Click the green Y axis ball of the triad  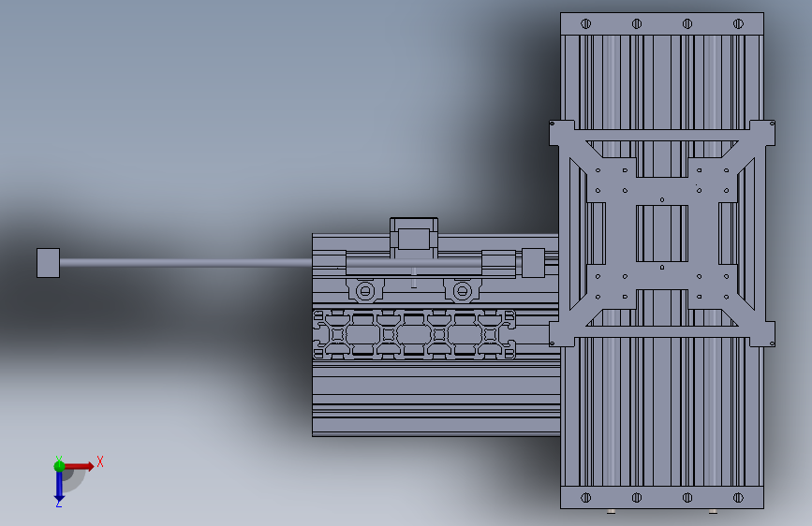pos(59,466)
